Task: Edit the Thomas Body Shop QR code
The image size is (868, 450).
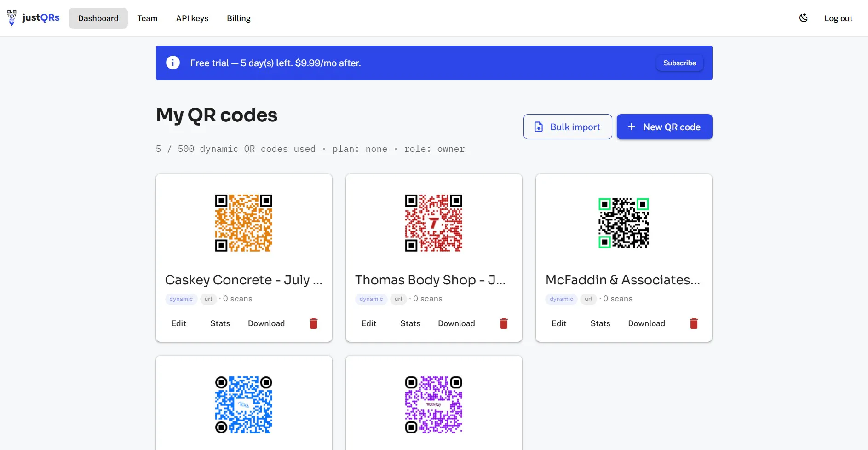Action: click(368, 323)
